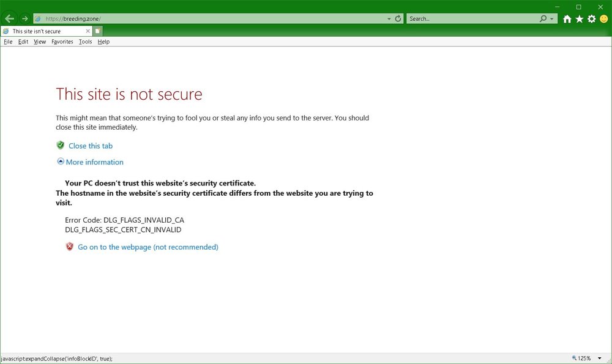612x364 pixels.
Task: Open the Favorites menu
Action: [62, 42]
